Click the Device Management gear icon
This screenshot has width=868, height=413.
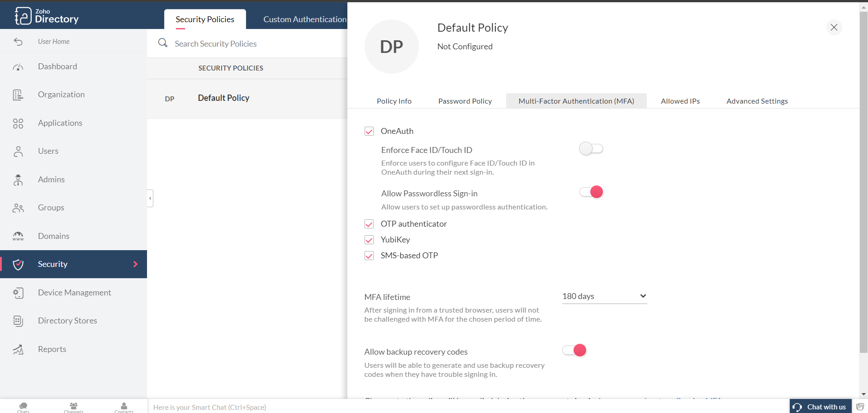pos(18,293)
